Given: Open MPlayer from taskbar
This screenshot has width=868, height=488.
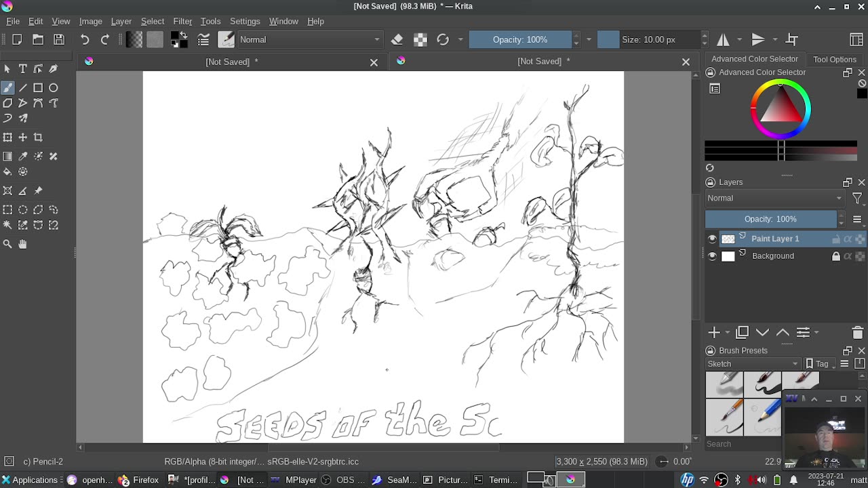Looking at the screenshot, I should tap(294, 480).
